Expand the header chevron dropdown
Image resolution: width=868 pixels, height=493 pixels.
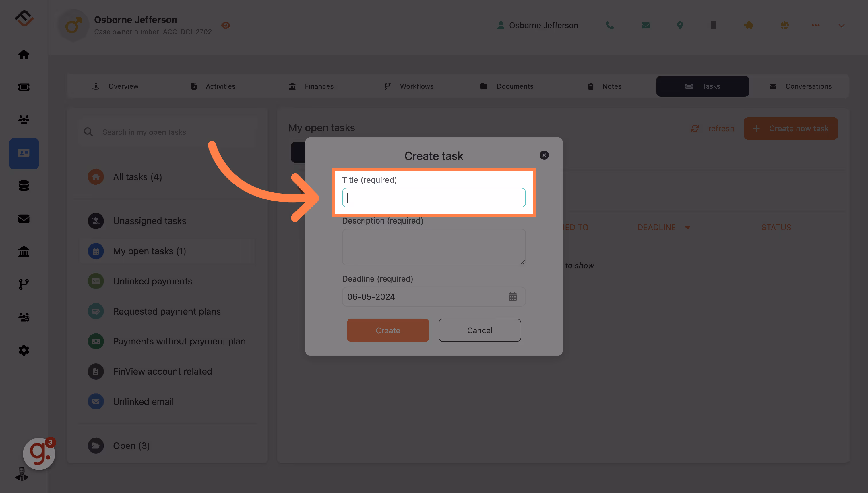841,25
